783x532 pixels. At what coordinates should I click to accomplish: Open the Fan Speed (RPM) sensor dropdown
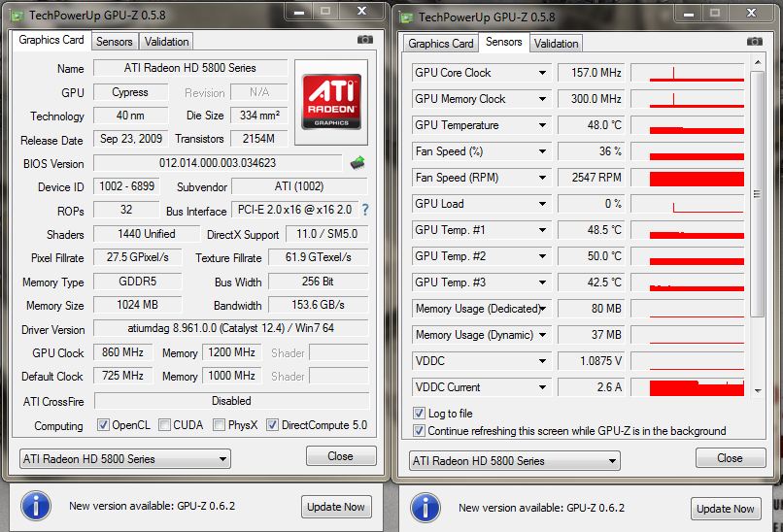[542, 178]
